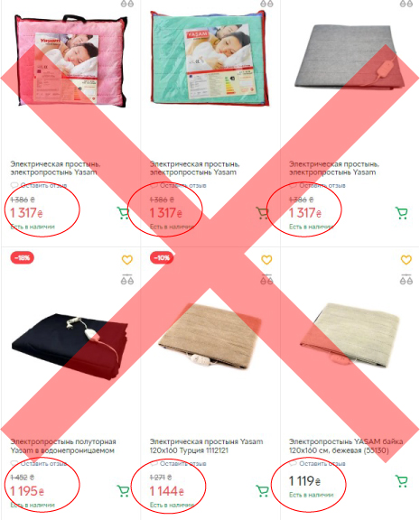Favorite the dark blue electric sheet

point(127,260)
